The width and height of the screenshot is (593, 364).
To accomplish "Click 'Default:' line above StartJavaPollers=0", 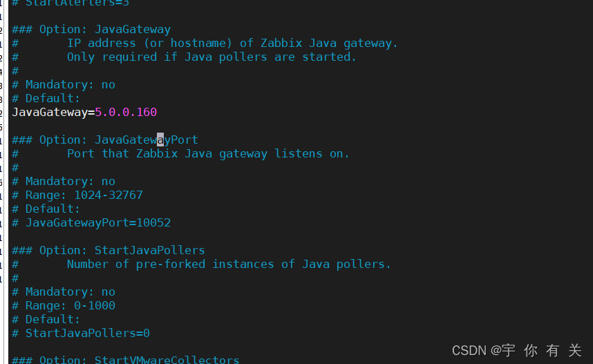I will click(46, 319).
